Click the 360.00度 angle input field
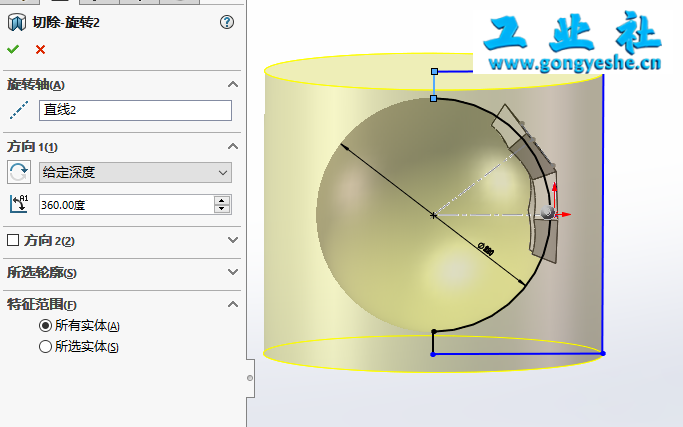 click(126, 205)
